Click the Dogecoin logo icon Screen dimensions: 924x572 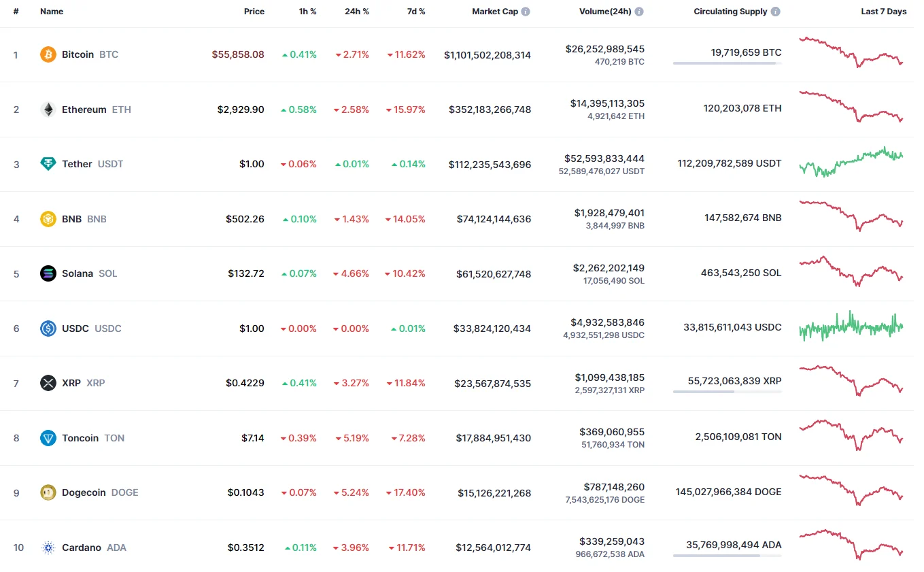pos(48,492)
